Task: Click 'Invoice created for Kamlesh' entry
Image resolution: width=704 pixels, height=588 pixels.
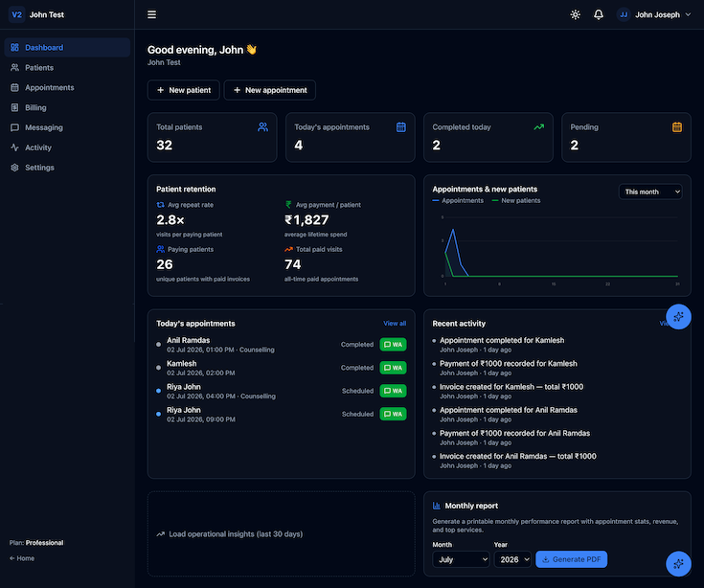Action: tap(511, 387)
